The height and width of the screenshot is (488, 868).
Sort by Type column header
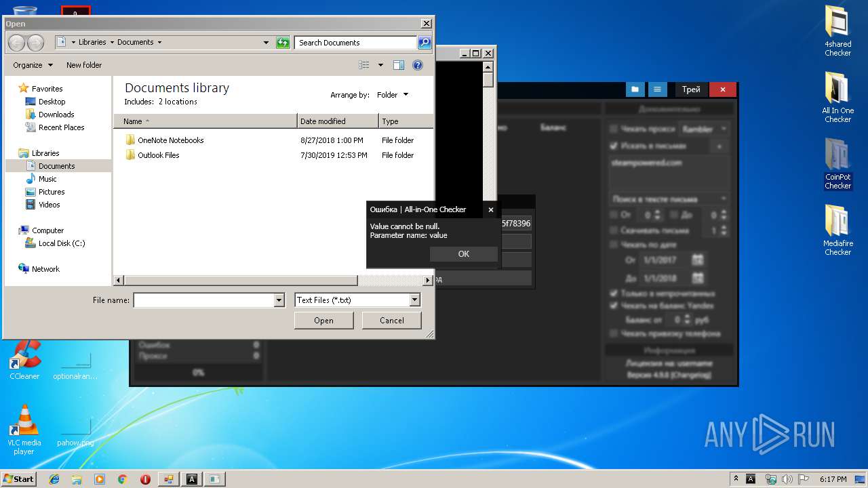click(406, 121)
